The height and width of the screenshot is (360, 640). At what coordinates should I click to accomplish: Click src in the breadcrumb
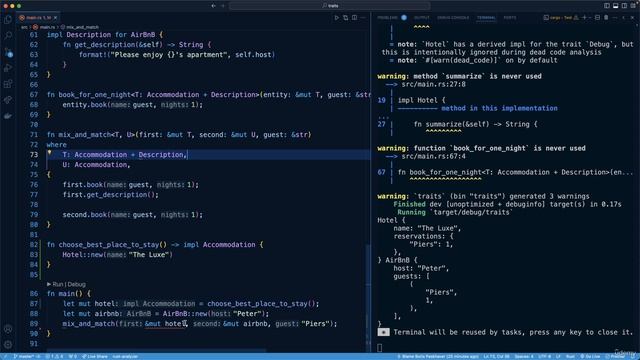(24, 27)
